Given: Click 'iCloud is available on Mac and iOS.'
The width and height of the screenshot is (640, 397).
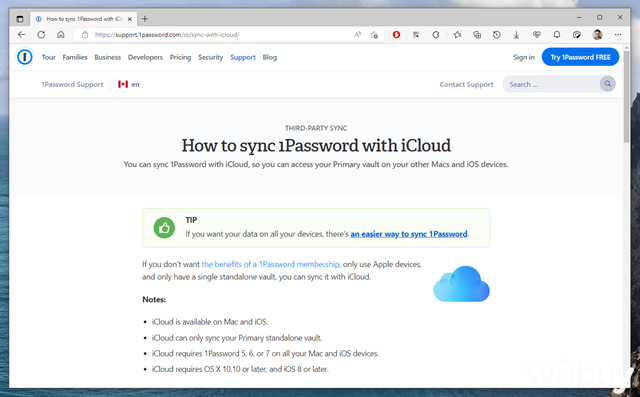Looking at the screenshot, I should (x=210, y=322).
